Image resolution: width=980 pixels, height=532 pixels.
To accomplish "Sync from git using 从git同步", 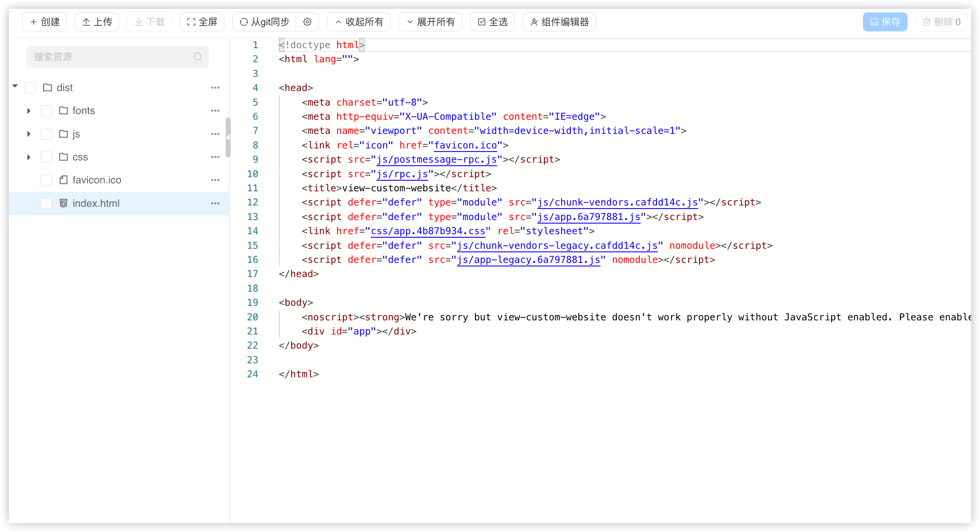I will [x=265, y=22].
